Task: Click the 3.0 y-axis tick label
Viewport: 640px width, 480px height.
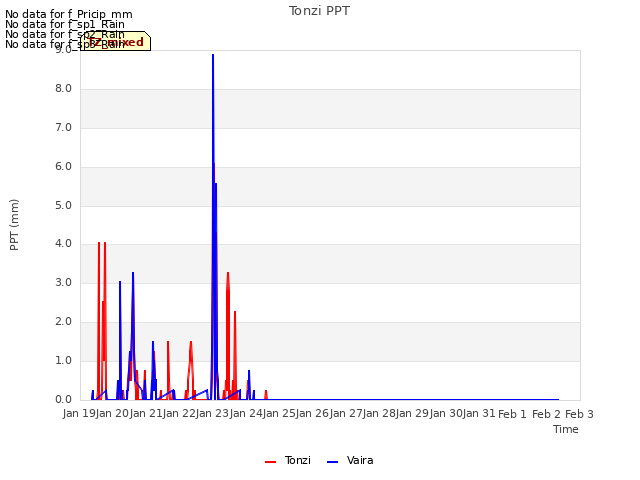Action: [x=63, y=282]
